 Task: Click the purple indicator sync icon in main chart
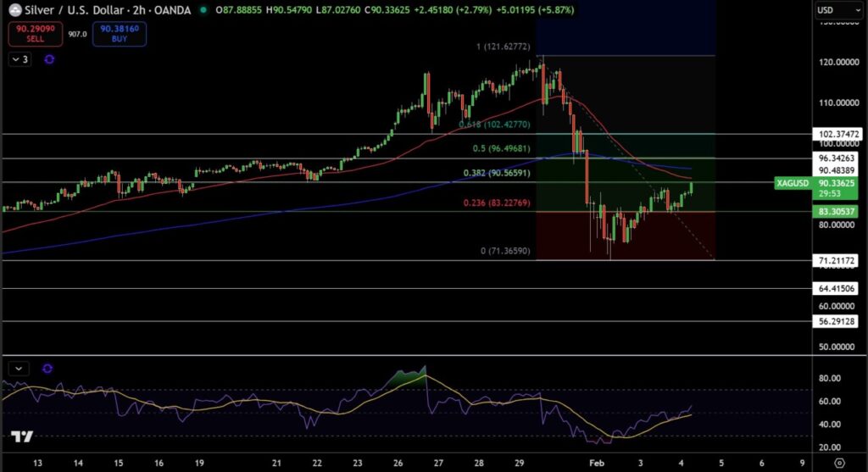(49, 59)
